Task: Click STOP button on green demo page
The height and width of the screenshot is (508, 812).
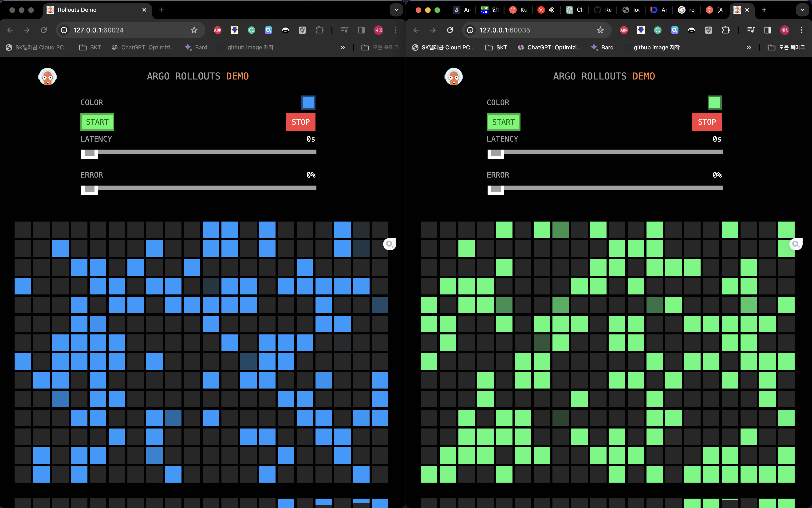Action: point(707,122)
